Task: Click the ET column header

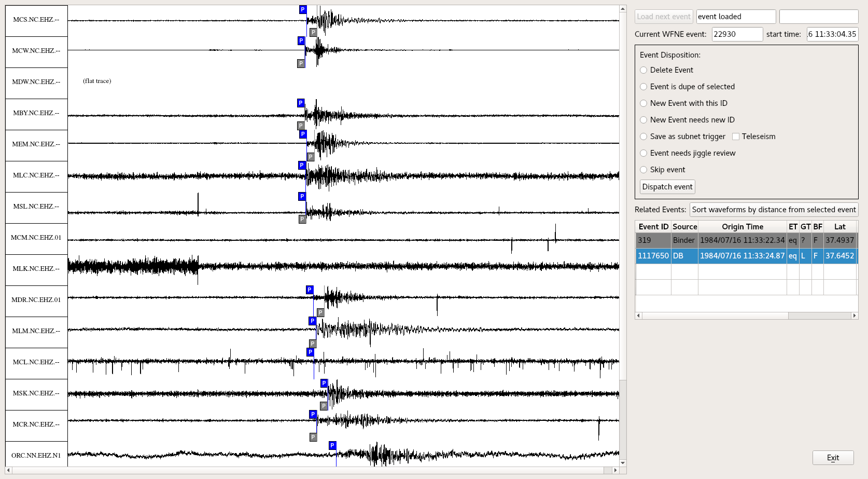Action: [x=793, y=227]
